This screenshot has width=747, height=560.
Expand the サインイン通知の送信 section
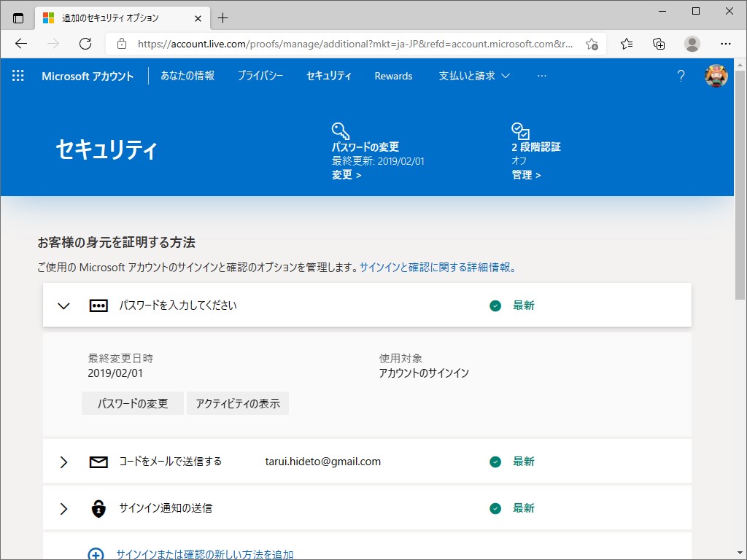click(x=63, y=507)
